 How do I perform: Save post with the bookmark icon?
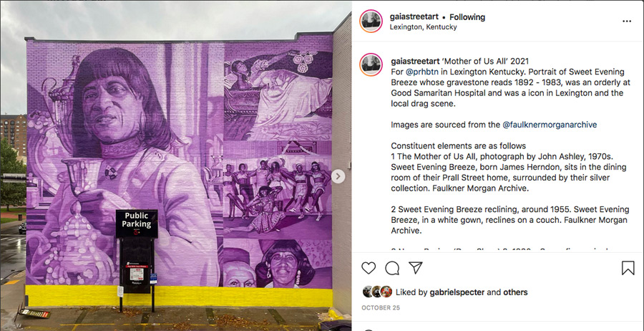tap(628, 268)
